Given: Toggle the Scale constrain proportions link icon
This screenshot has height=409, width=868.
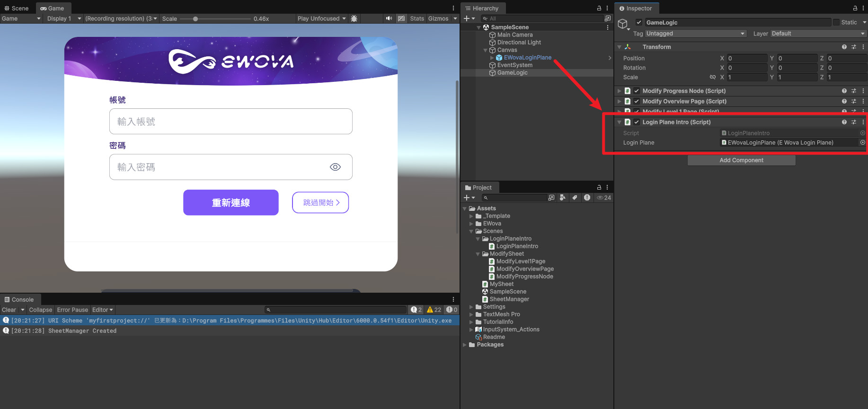Looking at the screenshot, I should [713, 77].
